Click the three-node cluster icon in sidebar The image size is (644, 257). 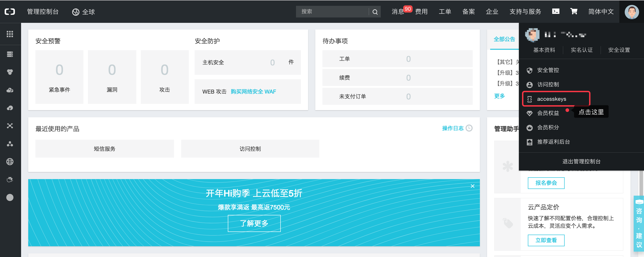[10, 144]
